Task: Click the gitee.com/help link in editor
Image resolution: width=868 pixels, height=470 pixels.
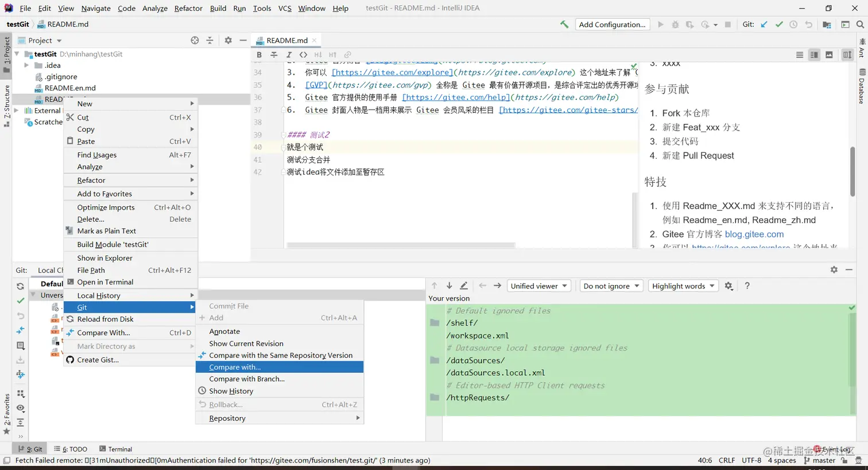Action: click(456, 97)
